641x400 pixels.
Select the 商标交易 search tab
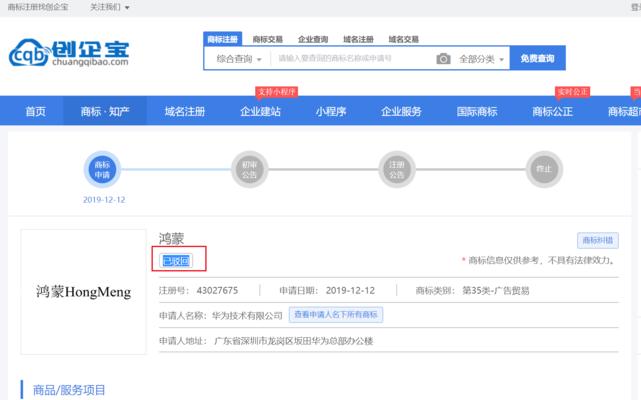(x=268, y=39)
